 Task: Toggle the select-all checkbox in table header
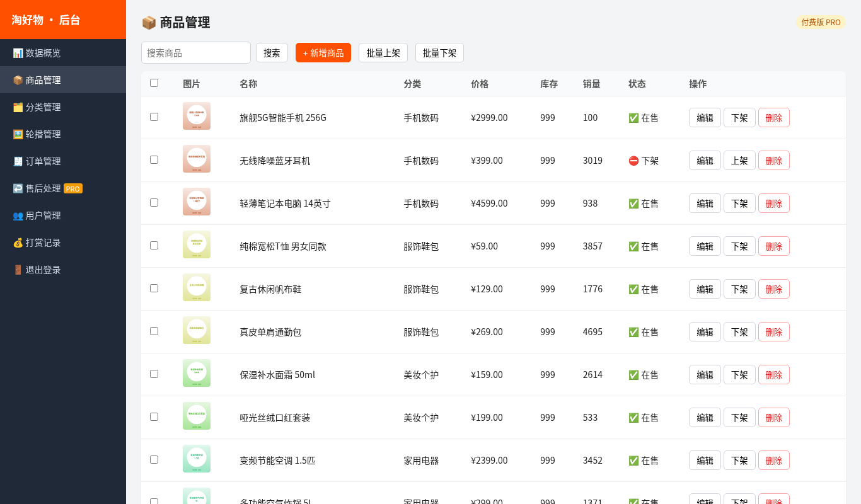point(154,83)
